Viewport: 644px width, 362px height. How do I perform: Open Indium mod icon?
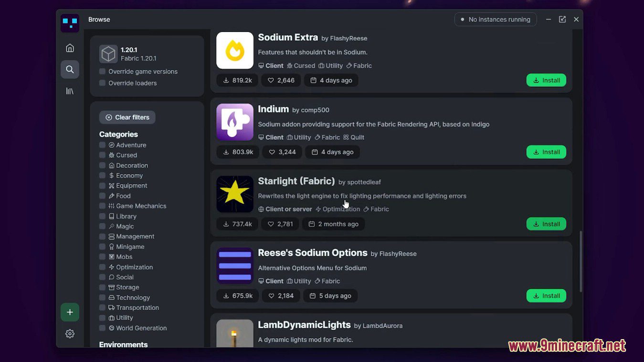click(235, 122)
